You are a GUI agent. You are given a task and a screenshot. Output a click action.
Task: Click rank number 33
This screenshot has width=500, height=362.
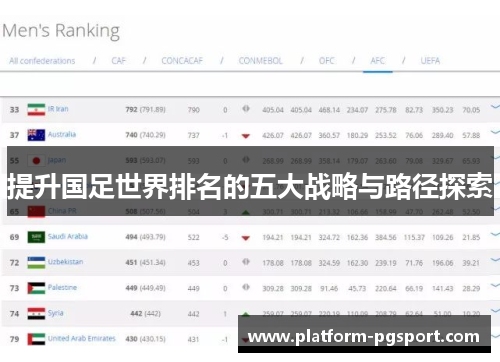click(14, 110)
